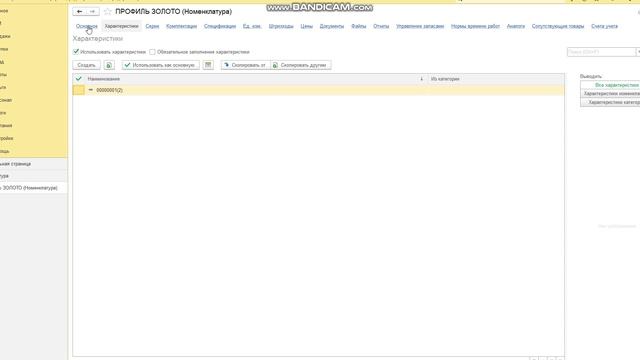The image size is (640, 360).
Task: Open the Счета учета tab
Action: pos(604,26)
